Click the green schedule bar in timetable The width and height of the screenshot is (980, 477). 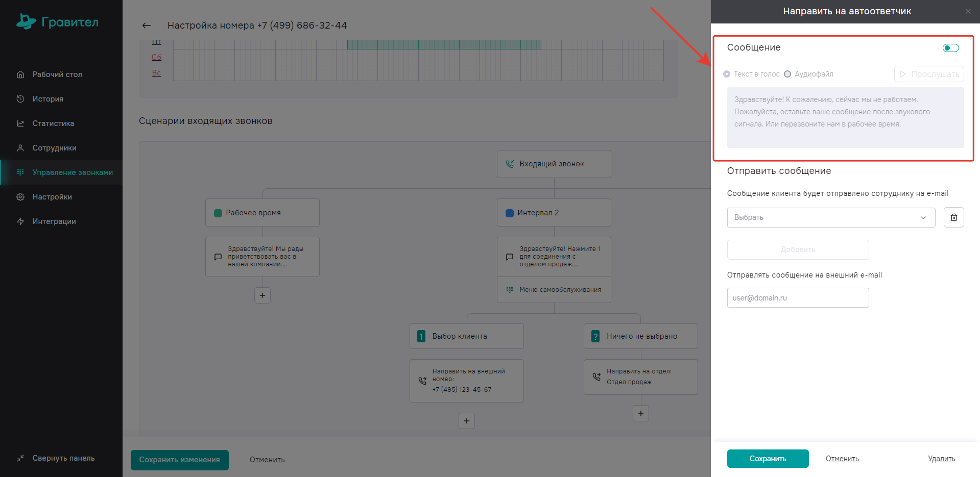point(443,45)
